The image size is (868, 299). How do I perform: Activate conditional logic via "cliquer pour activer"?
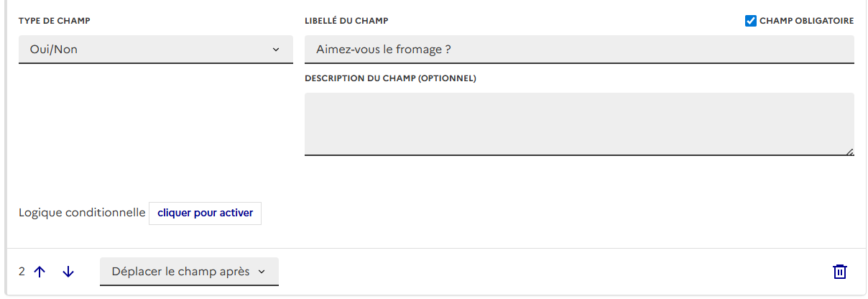(205, 213)
